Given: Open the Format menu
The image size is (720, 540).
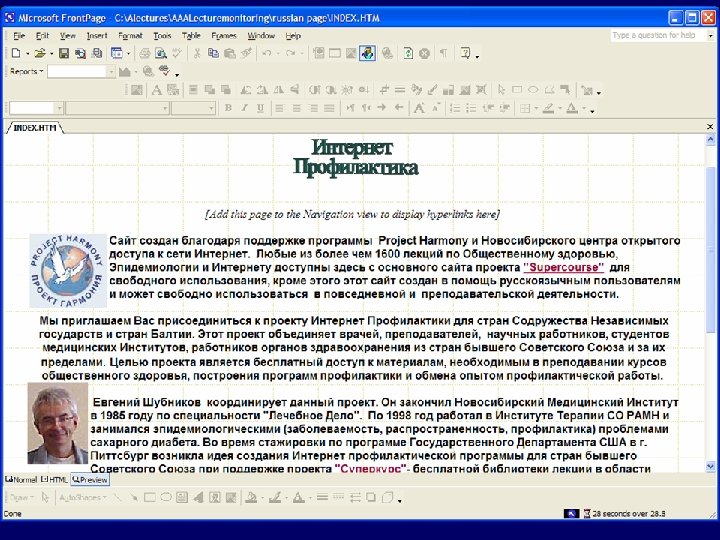Looking at the screenshot, I should [130, 35].
